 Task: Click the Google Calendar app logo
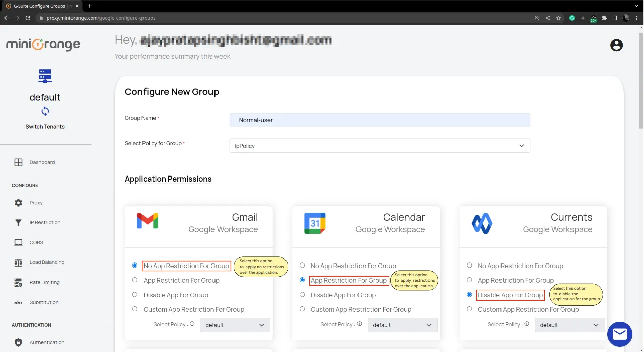pyautogui.click(x=315, y=223)
